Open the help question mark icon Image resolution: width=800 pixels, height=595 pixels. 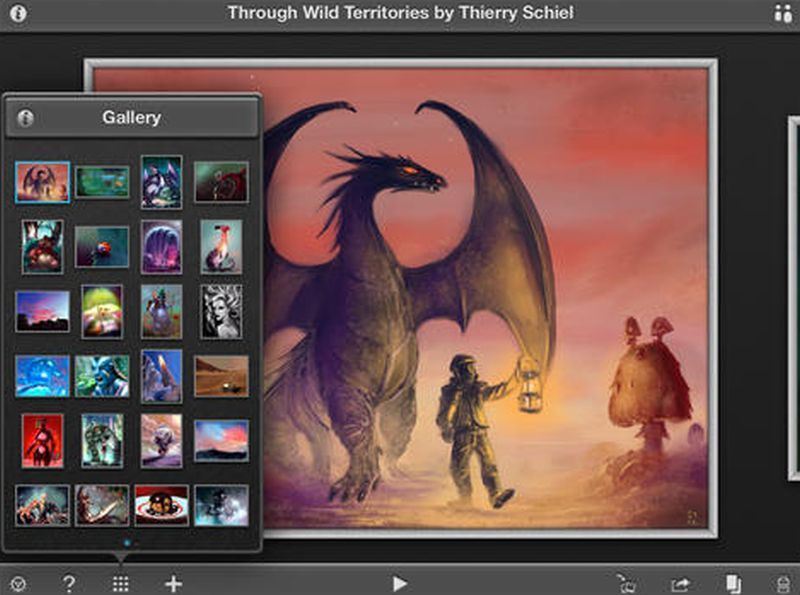point(68,584)
